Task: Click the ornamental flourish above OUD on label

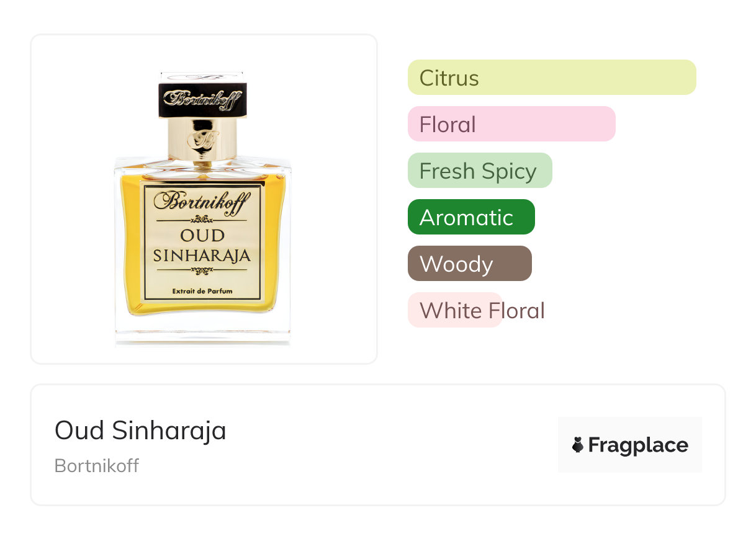Action: pyautogui.click(x=202, y=218)
